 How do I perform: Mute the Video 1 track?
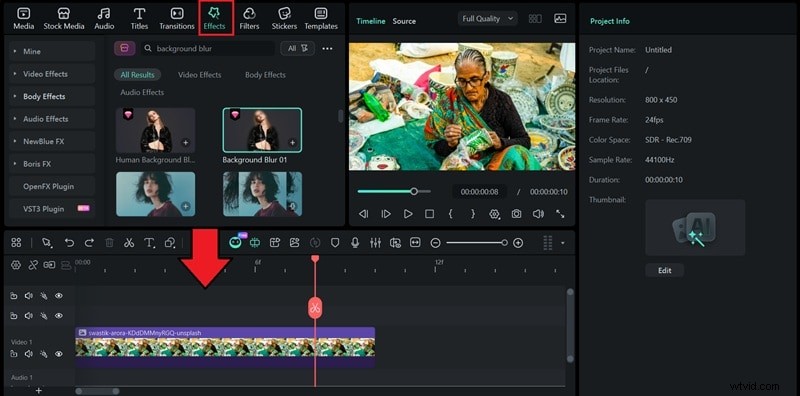pyautogui.click(x=29, y=354)
